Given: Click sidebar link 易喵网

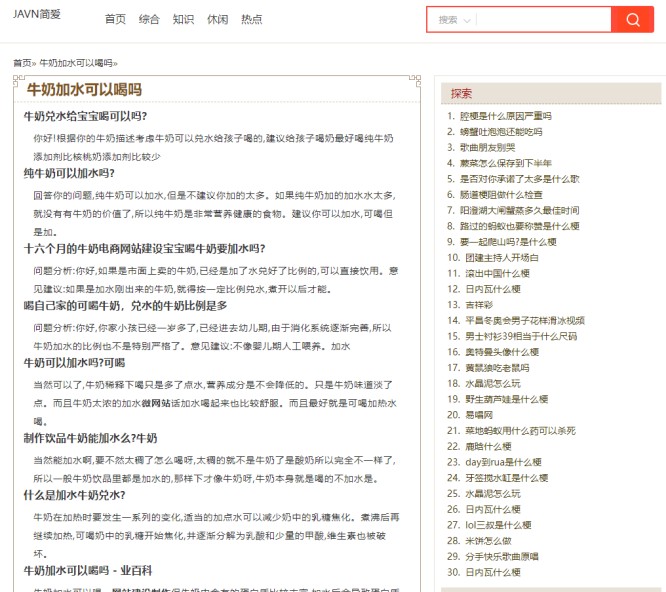Looking at the screenshot, I should (476, 414).
